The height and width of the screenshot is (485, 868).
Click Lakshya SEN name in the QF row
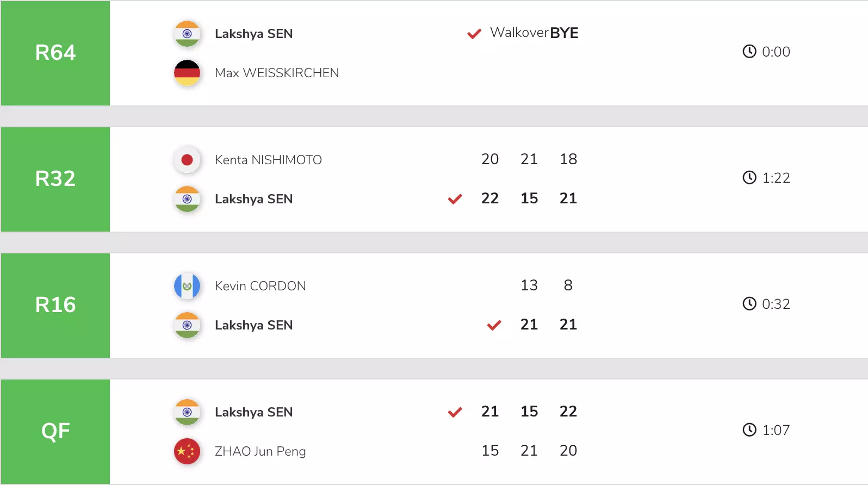point(254,412)
